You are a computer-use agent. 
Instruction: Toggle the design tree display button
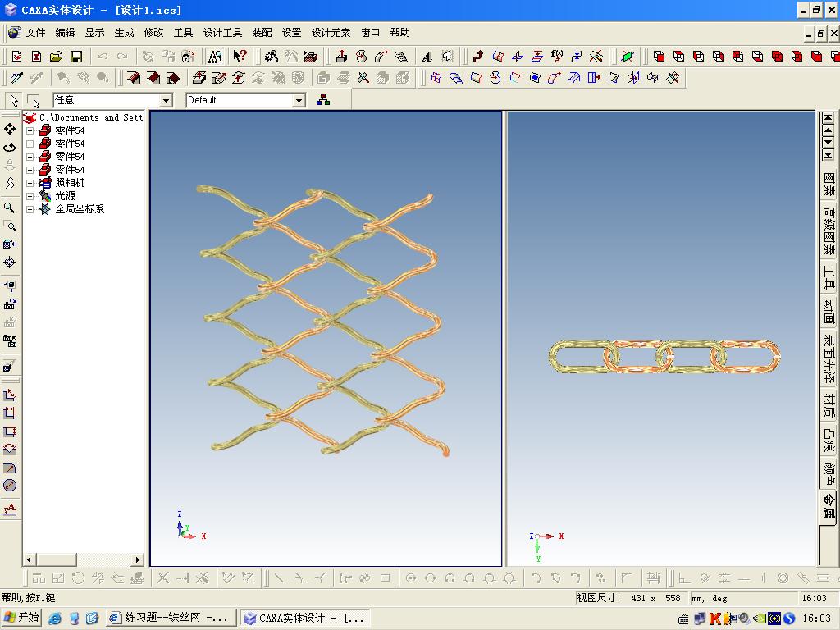pyautogui.click(x=214, y=57)
